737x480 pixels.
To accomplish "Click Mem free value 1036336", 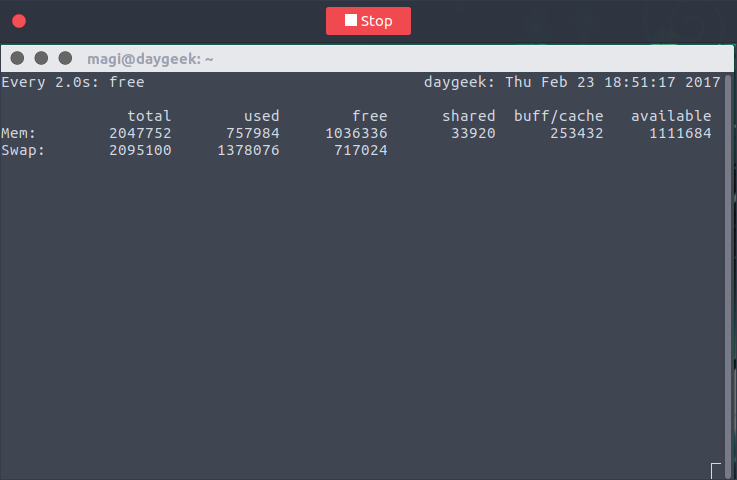I will (x=356, y=133).
